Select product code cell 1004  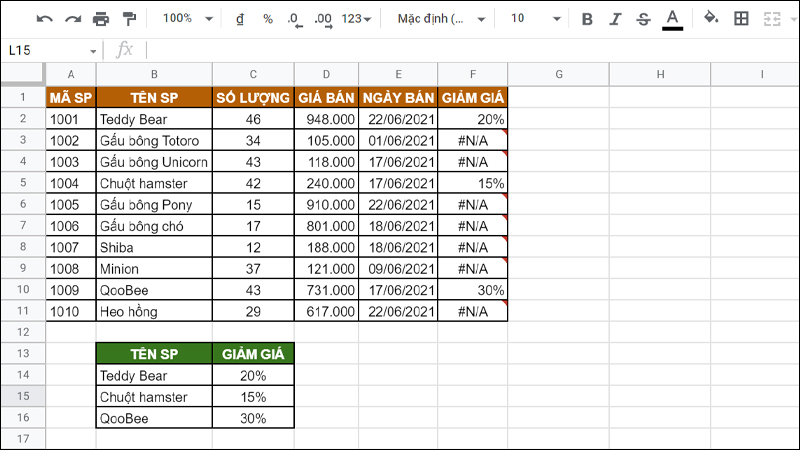click(x=71, y=183)
